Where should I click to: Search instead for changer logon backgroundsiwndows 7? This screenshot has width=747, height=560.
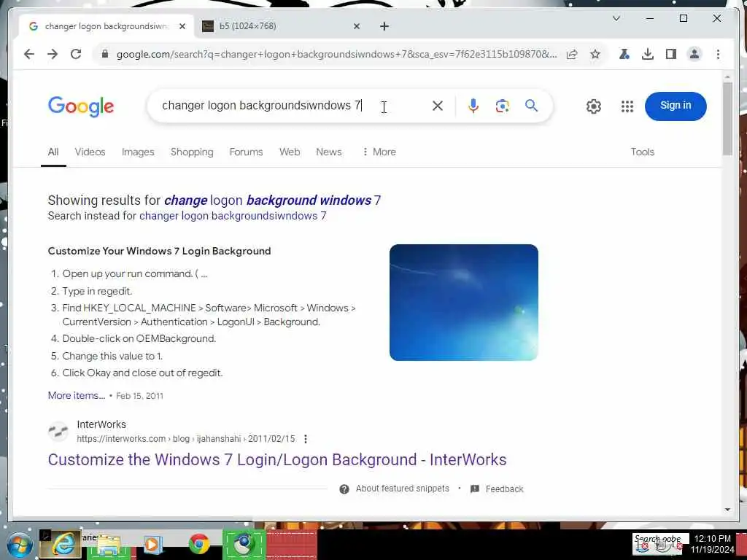(x=233, y=216)
